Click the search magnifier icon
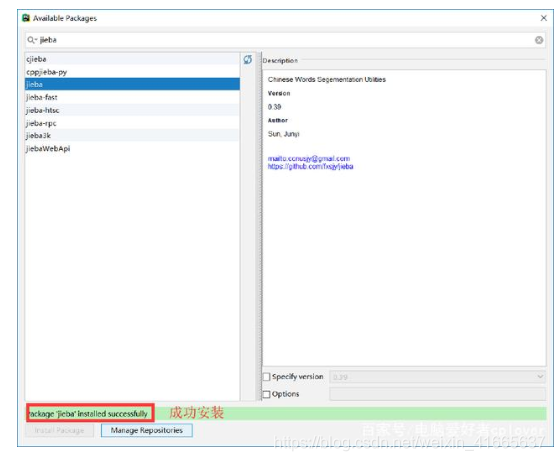Viewport: 555px width, 461px height. pyautogui.click(x=31, y=40)
